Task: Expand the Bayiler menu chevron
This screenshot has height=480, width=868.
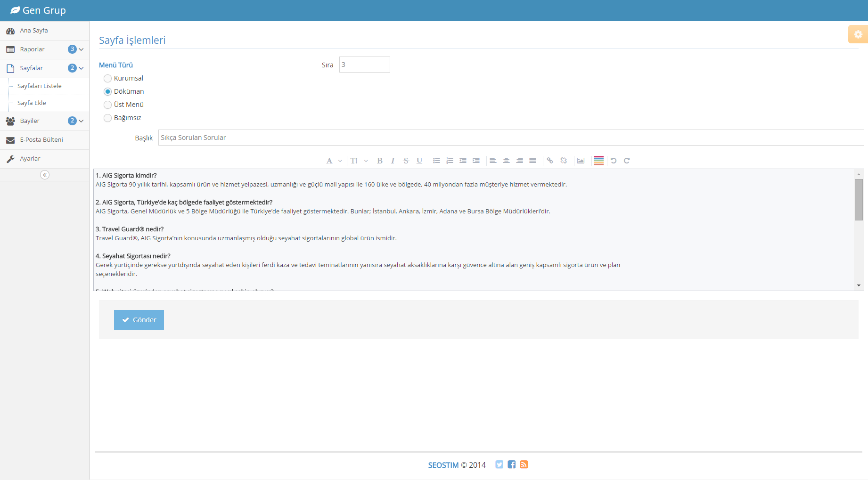Action: pos(81,121)
